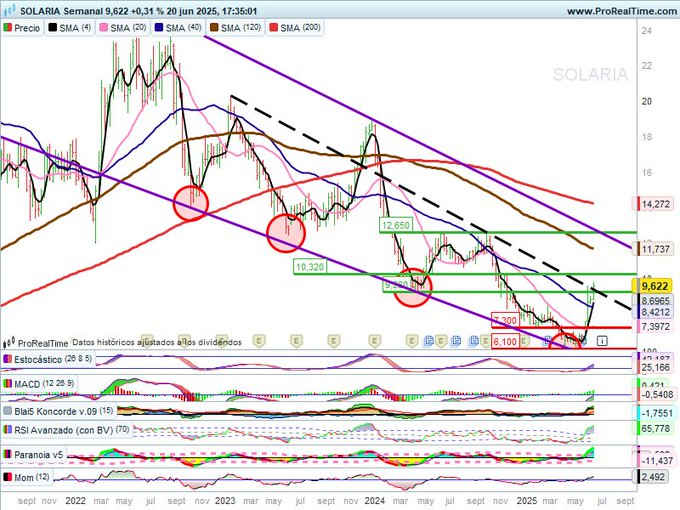The height and width of the screenshot is (510, 680).
Task: Click the E event marker above 2024
Action: click(375, 341)
